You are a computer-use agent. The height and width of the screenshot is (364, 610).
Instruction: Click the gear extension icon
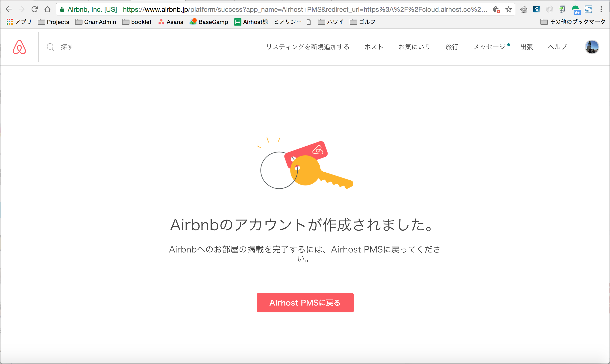[x=524, y=9]
